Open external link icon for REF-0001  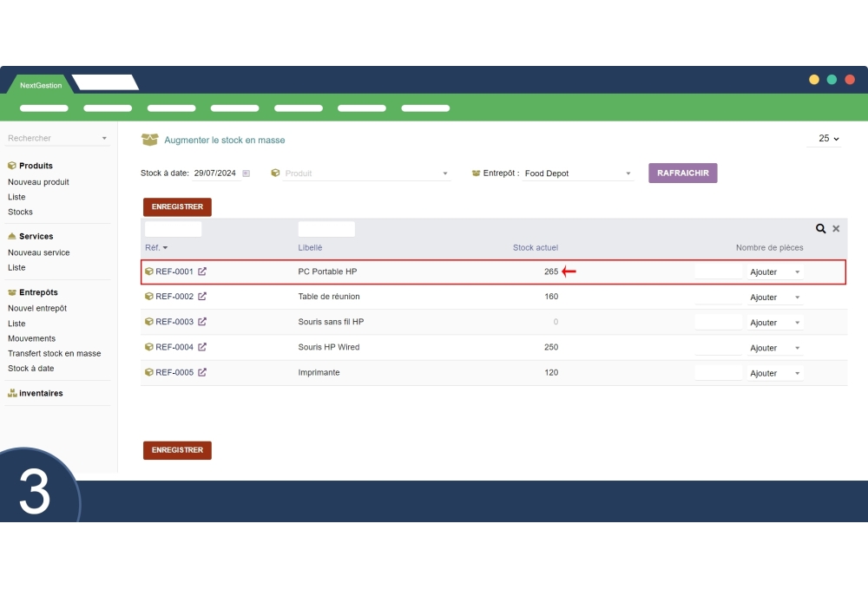pyautogui.click(x=202, y=272)
